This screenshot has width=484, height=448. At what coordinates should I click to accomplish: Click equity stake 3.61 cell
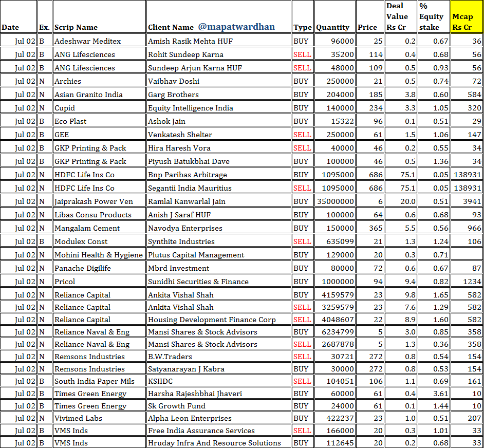click(434, 394)
